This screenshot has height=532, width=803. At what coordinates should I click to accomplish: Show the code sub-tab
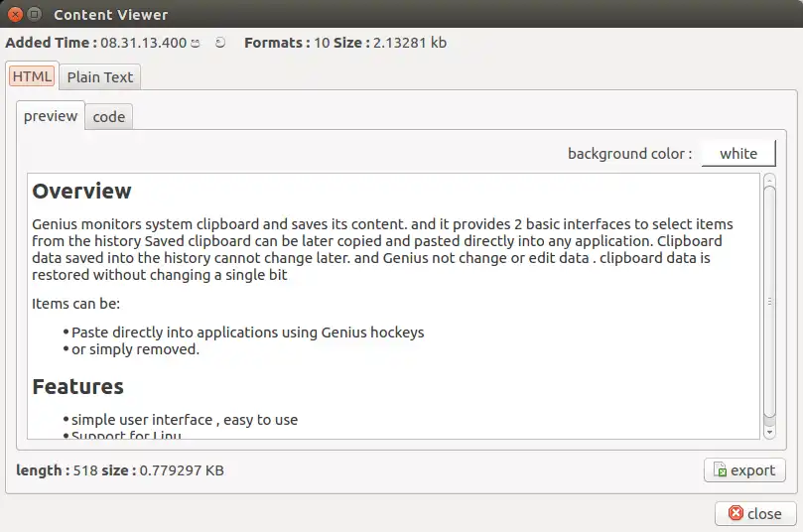point(109,117)
